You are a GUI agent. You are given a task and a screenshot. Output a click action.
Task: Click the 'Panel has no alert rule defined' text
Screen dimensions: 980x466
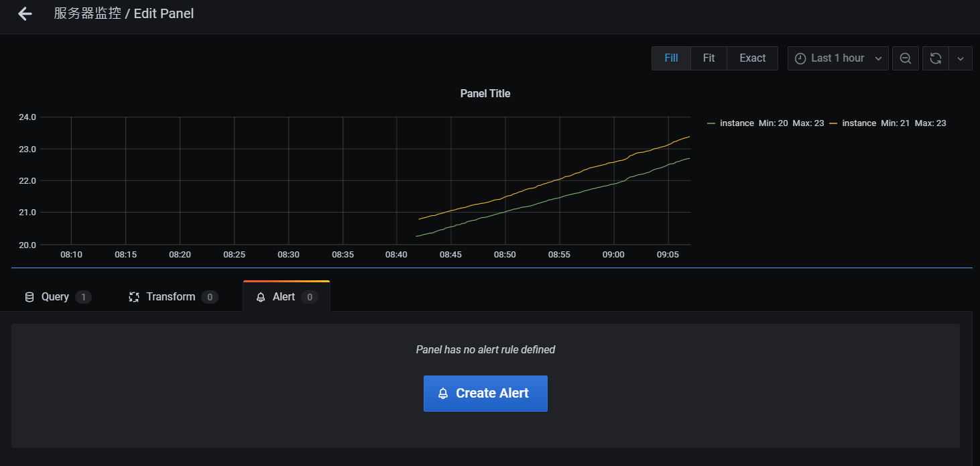coord(485,349)
